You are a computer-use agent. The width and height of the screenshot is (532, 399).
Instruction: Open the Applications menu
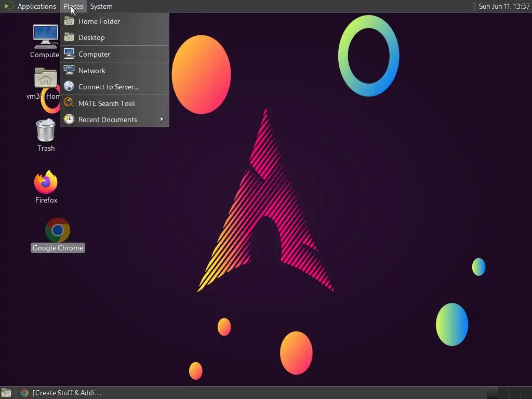(x=37, y=6)
